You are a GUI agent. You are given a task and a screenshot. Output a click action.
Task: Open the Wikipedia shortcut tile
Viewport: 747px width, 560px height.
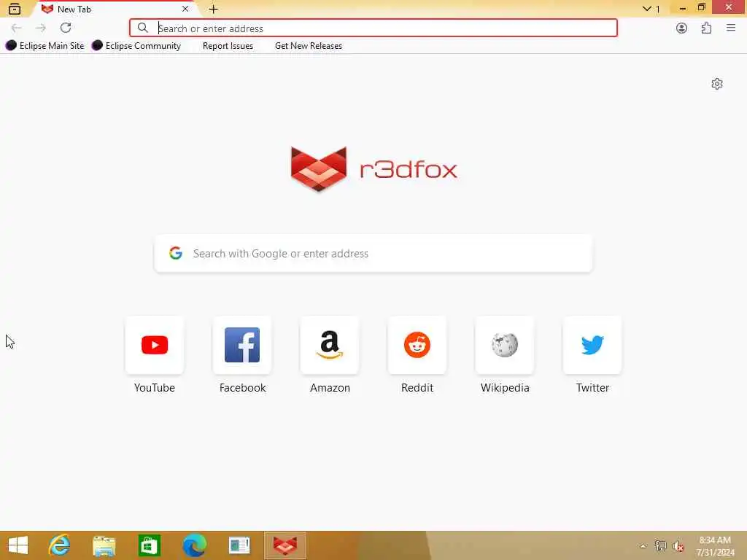pos(505,345)
